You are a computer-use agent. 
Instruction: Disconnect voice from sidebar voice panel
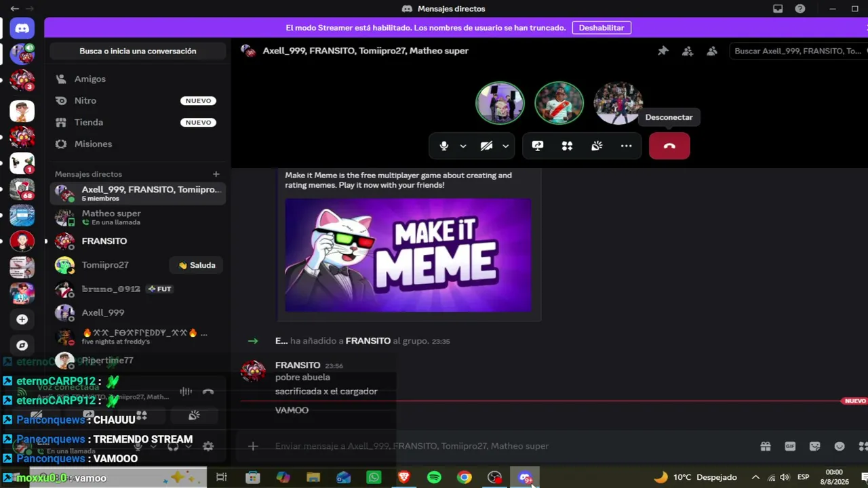[x=208, y=392]
